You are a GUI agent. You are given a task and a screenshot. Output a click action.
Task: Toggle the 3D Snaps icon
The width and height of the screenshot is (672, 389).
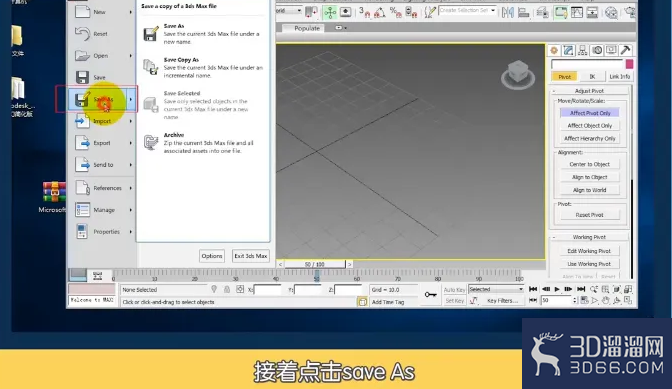[x=364, y=12]
